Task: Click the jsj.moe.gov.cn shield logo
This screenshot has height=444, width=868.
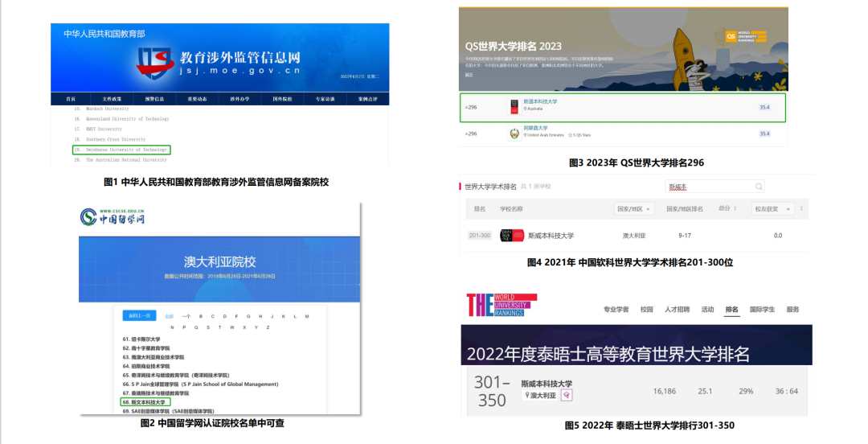Action: (156, 63)
